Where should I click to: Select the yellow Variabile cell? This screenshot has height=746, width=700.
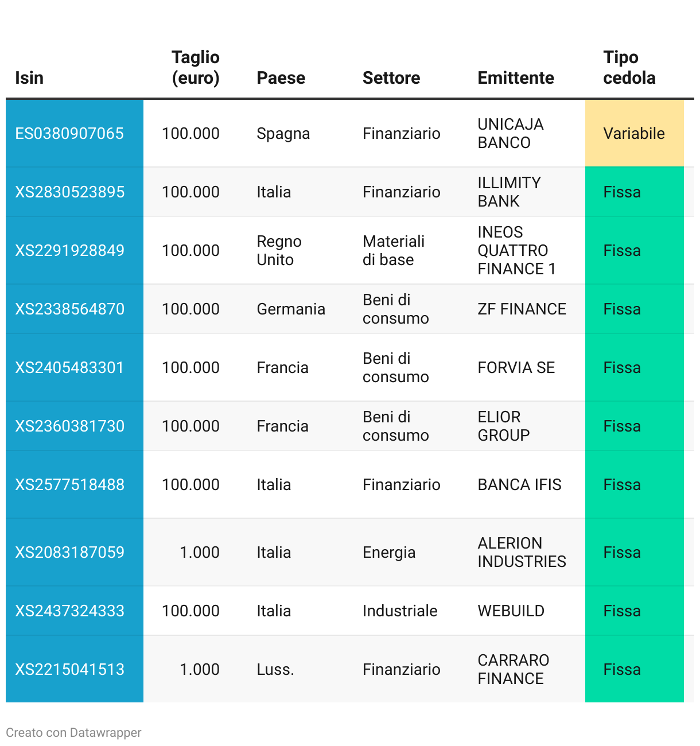pyautogui.click(x=634, y=133)
